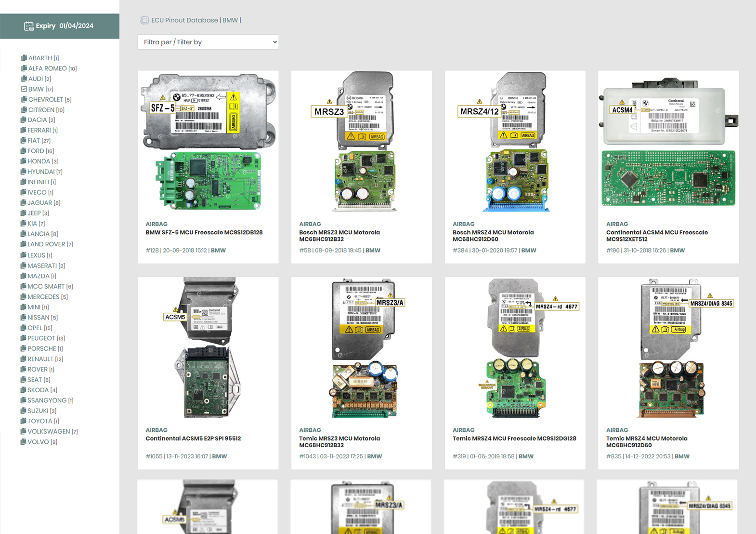Click the folder icon next to KIA
Image resolution: width=756 pixels, height=534 pixels.
[x=23, y=224]
